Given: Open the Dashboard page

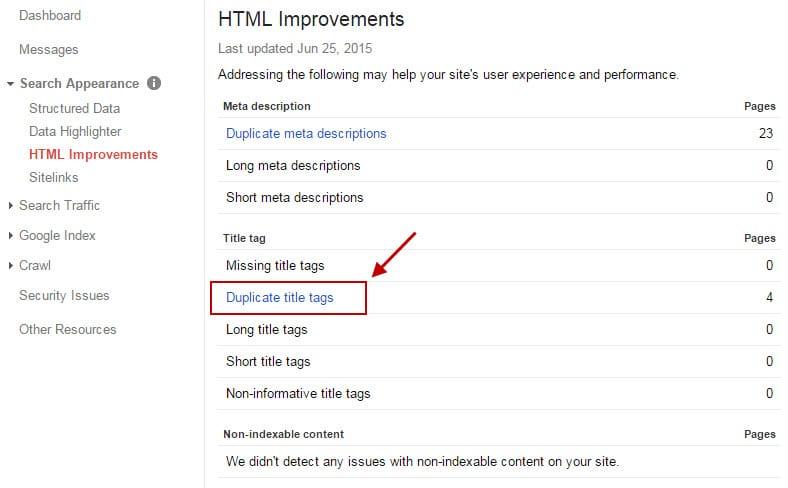Looking at the screenshot, I should click(x=50, y=16).
